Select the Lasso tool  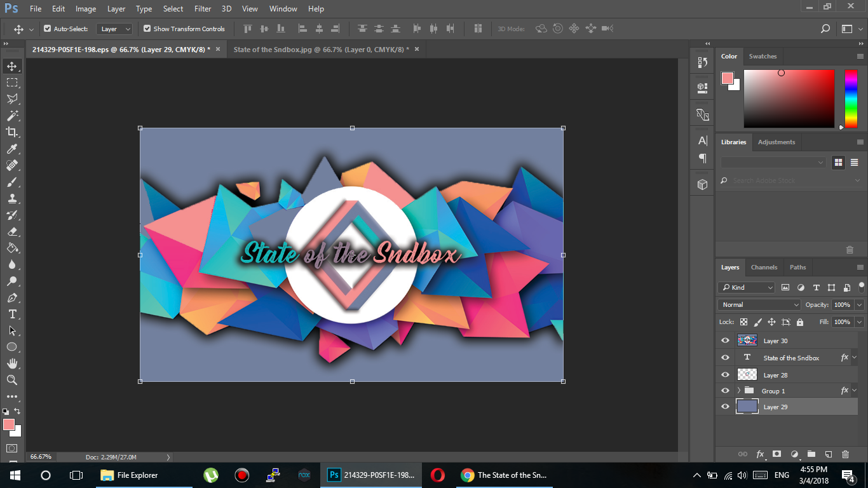(13, 98)
